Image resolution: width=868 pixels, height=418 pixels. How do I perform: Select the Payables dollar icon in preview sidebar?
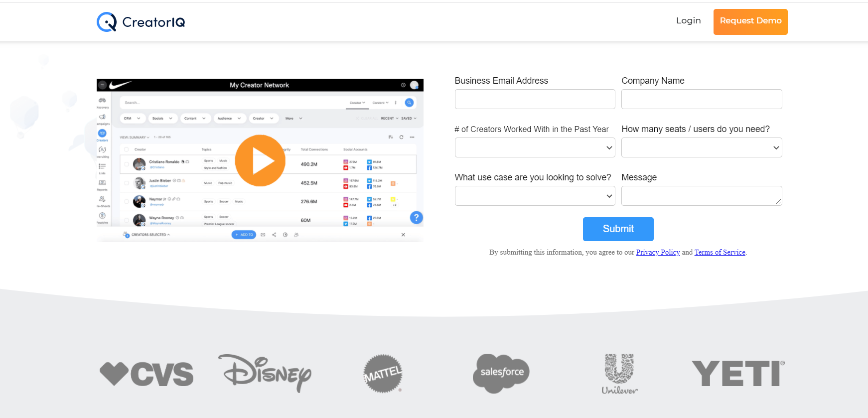(x=102, y=216)
